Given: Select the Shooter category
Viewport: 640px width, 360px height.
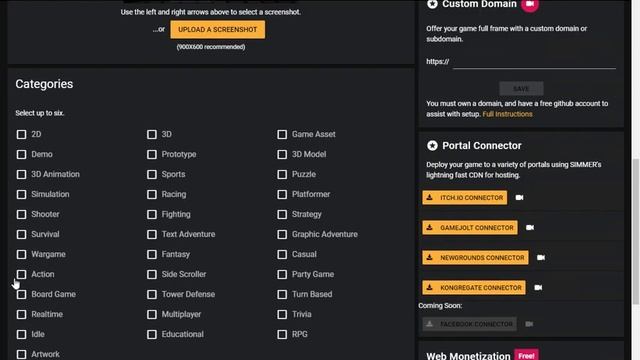Looking at the screenshot, I should point(21,214).
